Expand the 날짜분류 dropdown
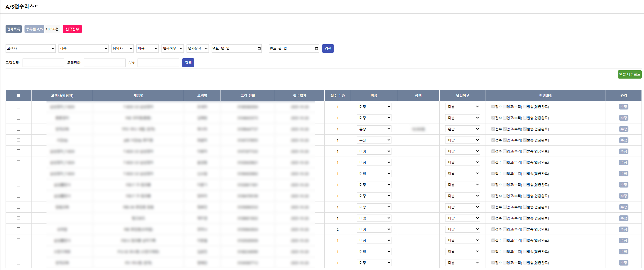644x270 pixels. tap(197, 48)
